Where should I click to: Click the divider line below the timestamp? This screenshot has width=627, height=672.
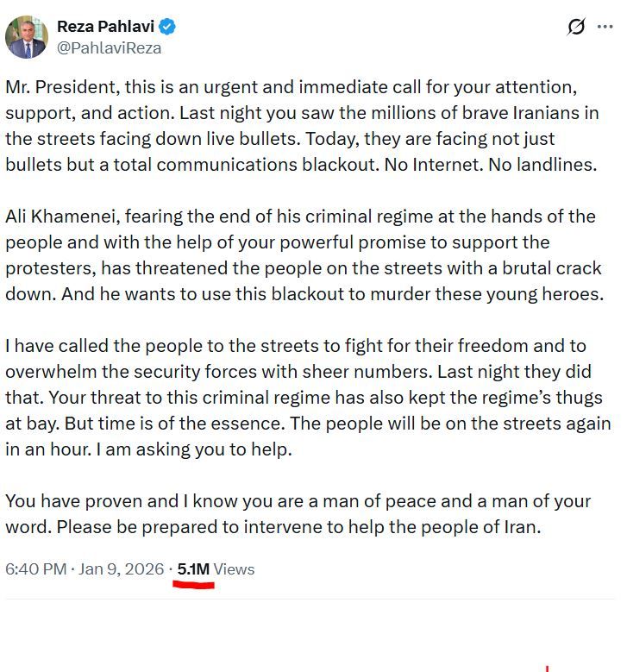click(x=310, y=599)
